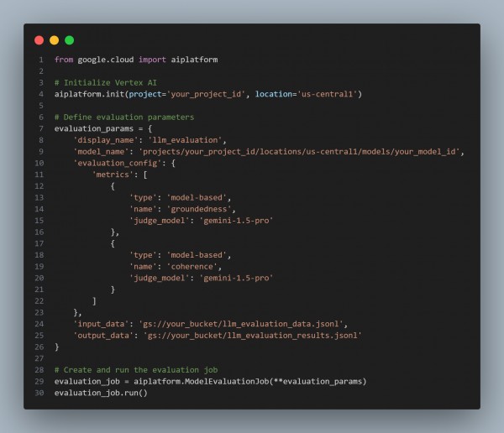Screen dimensions: 504x433
Task: Click 'evaluation_params = {' on line 7
Action: (103, 128)
